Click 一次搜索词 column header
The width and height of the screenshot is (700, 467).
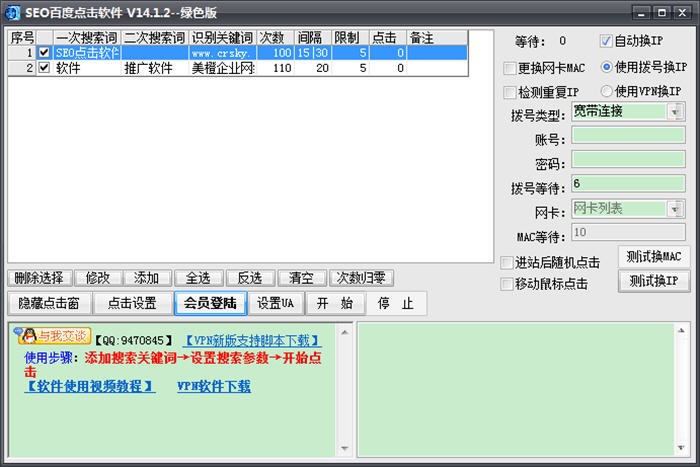point(87,38)
